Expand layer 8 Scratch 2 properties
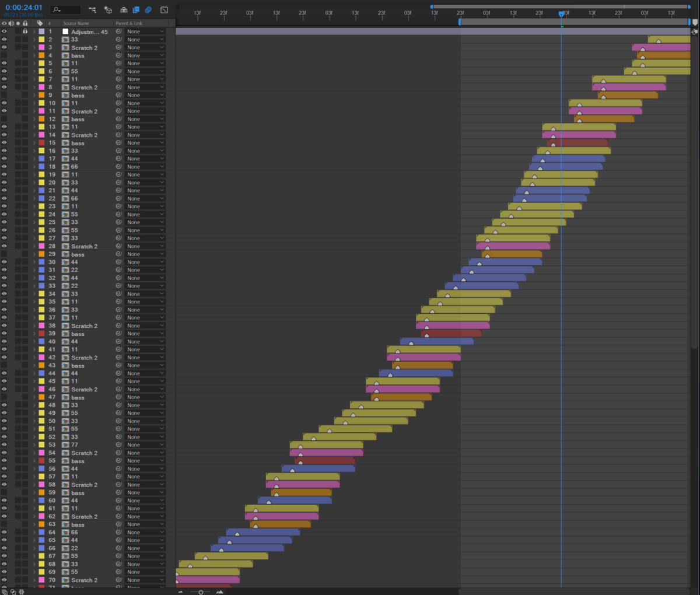The image size is (700, 595). click(x=34, y=87)
